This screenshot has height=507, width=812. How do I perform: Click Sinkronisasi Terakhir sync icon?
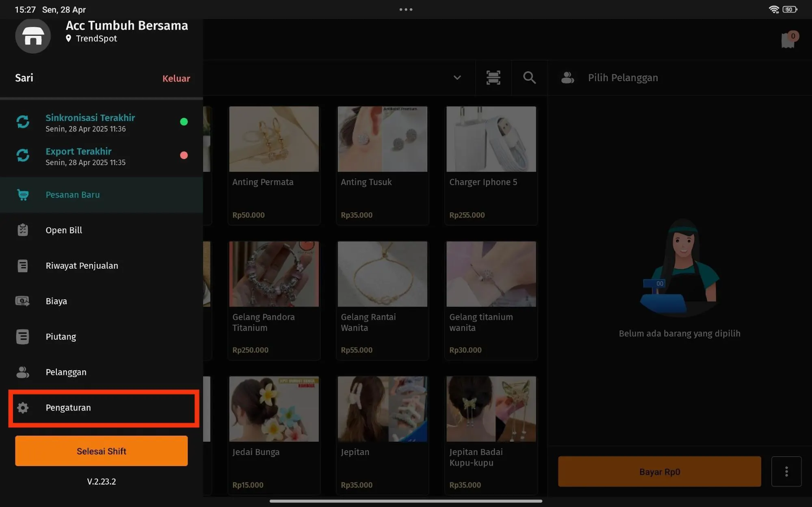point(23,122)
